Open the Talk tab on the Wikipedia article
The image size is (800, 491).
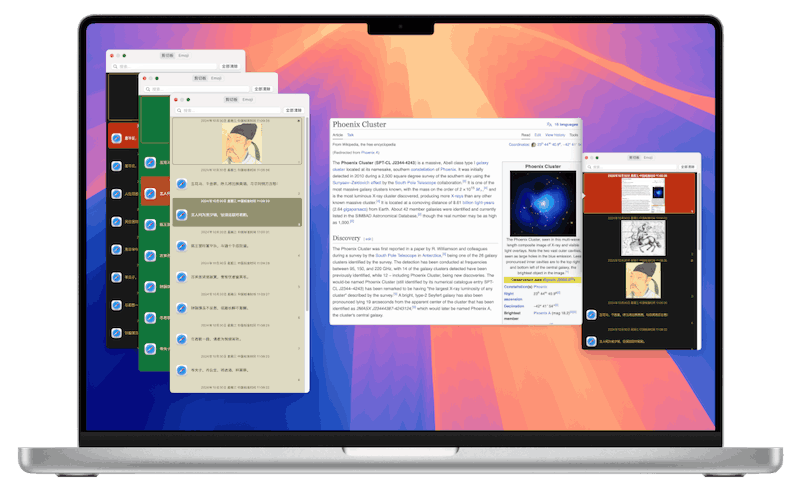click(351, 134)
